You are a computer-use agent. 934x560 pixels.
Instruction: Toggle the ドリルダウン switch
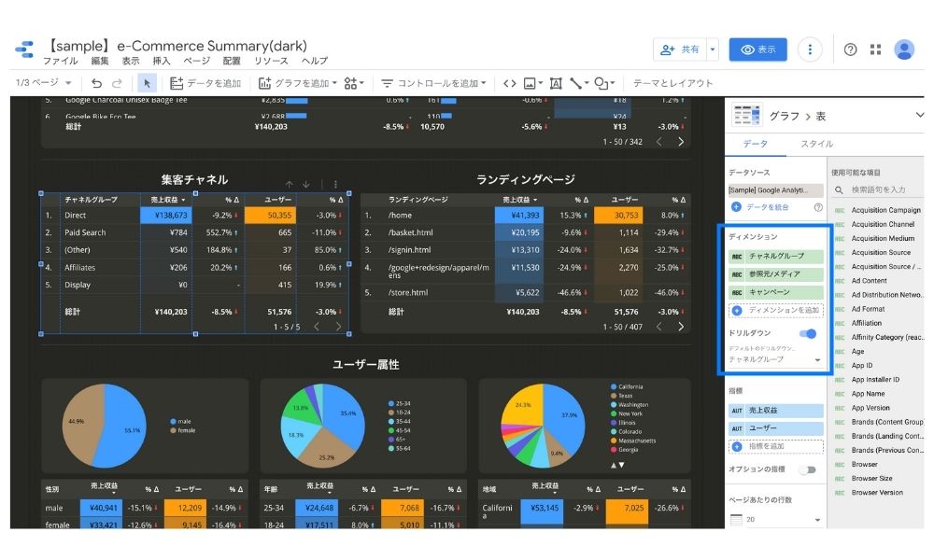coord(808,334)
